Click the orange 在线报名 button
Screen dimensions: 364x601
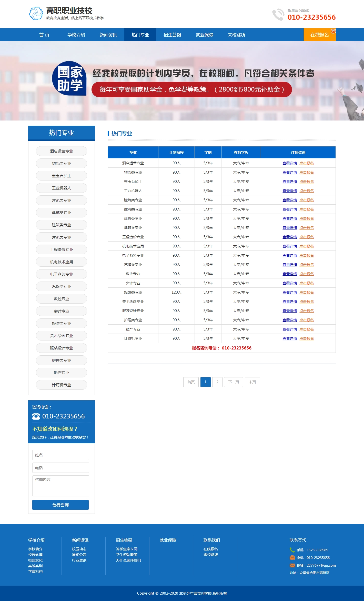[x=320, y=35]
